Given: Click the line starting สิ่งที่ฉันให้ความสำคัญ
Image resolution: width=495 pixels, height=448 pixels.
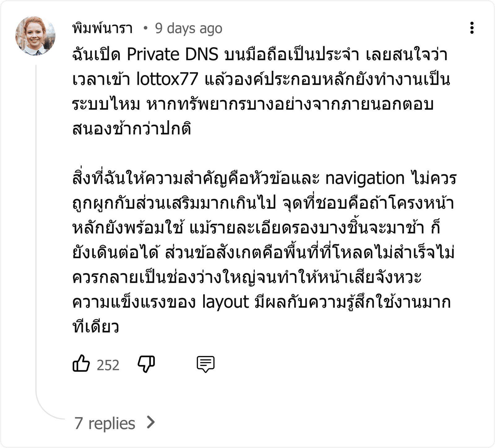Looking at the screenshot, I should click(x=265, y=179).
